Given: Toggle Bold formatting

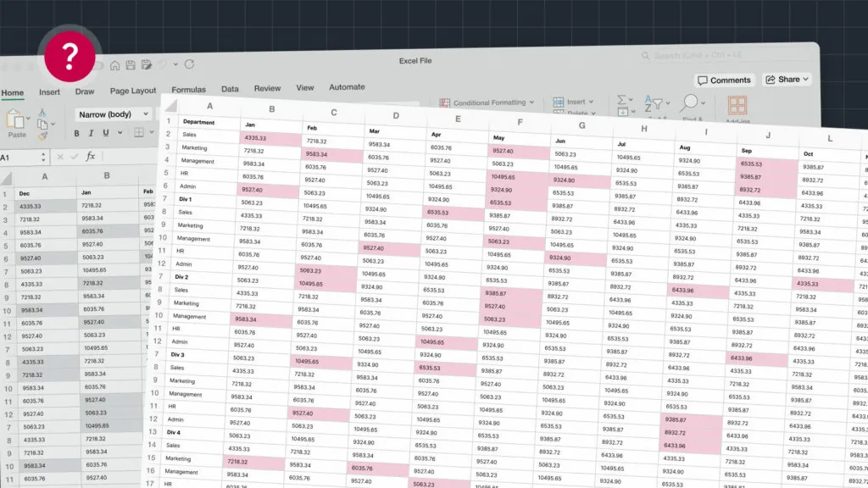Looking at the screenshot, I should click(x=76, y=133).
